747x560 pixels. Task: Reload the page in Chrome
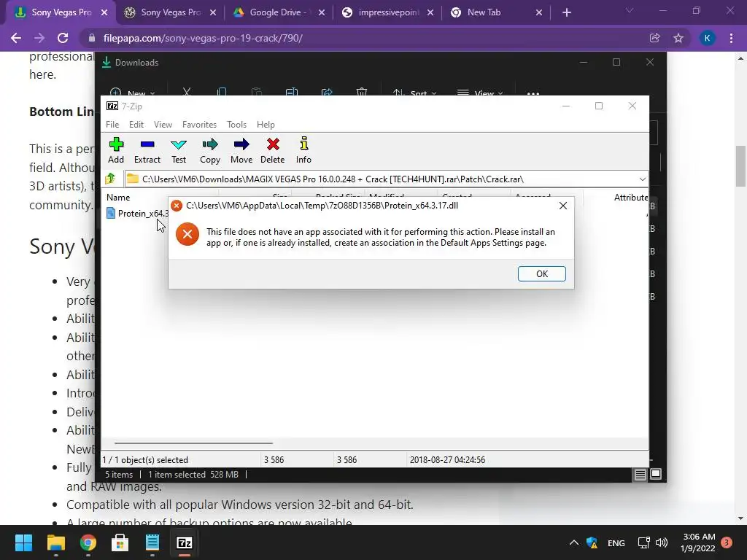pyautogui.click(x=63, y=38)
